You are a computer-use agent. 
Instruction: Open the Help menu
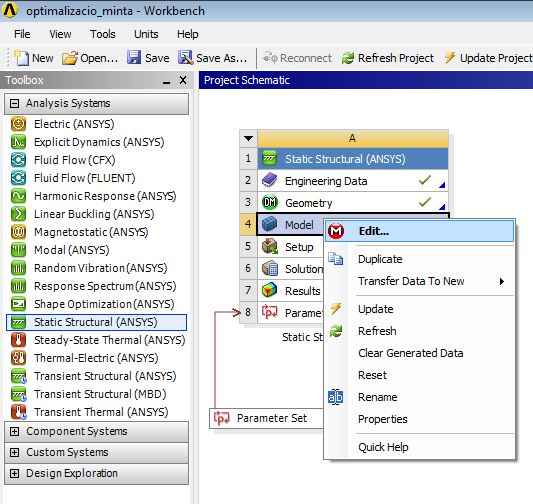click(188, 34)
